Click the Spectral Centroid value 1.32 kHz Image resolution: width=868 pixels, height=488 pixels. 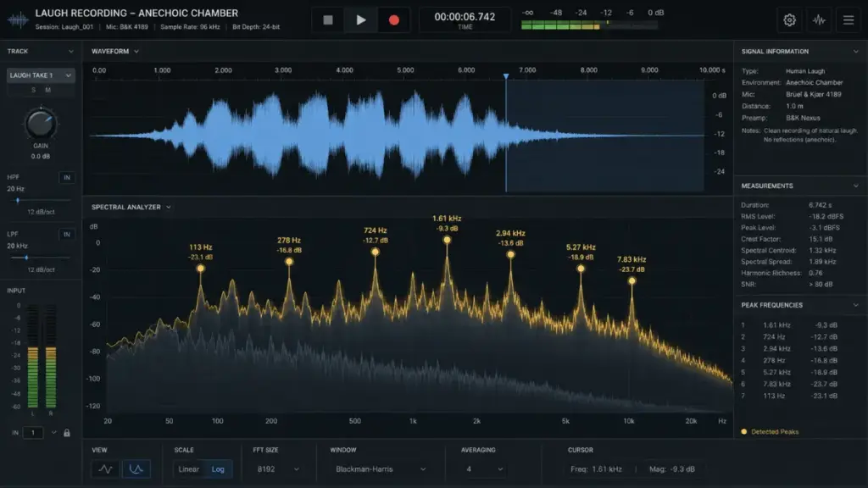point(822,250)
